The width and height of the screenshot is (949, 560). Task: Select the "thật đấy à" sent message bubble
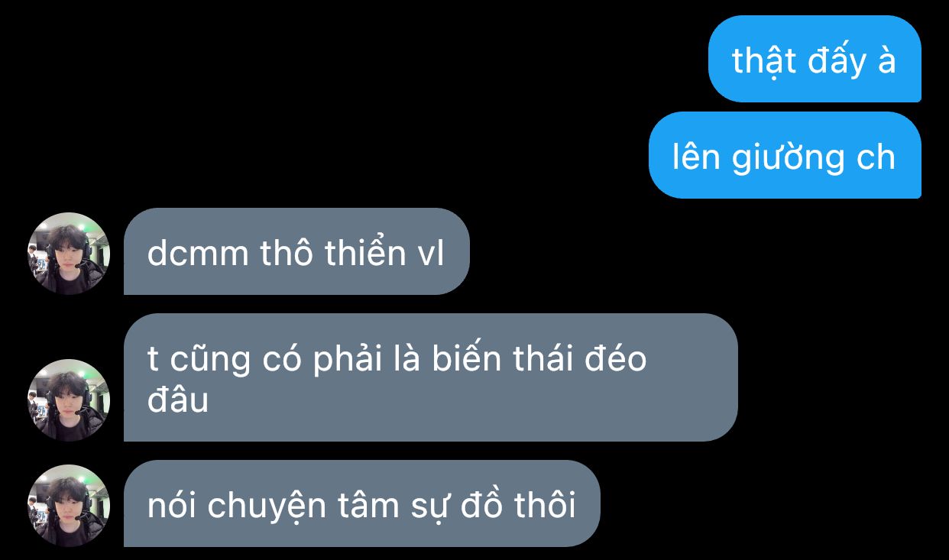tap(815, 59)
